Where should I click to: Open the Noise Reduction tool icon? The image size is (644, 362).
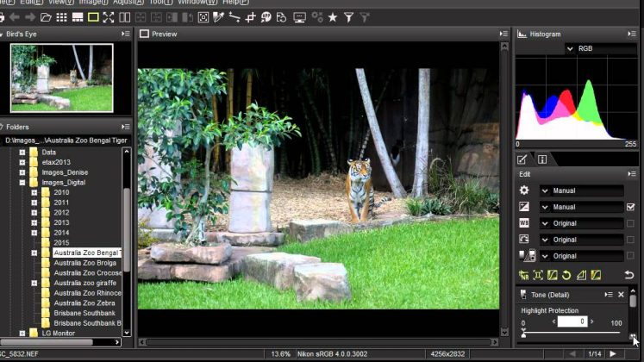point(523,275)
